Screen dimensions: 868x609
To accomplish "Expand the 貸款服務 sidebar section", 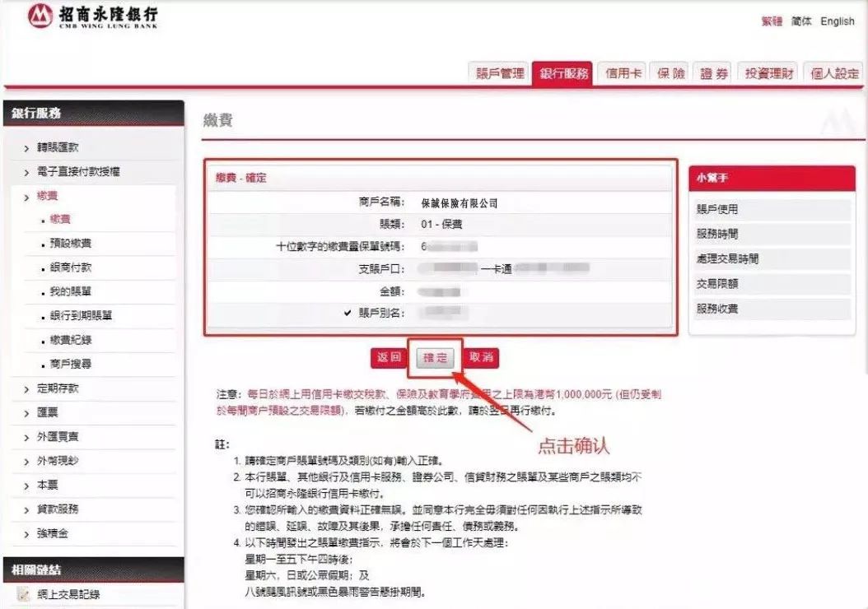I will [x=58, y=509].
